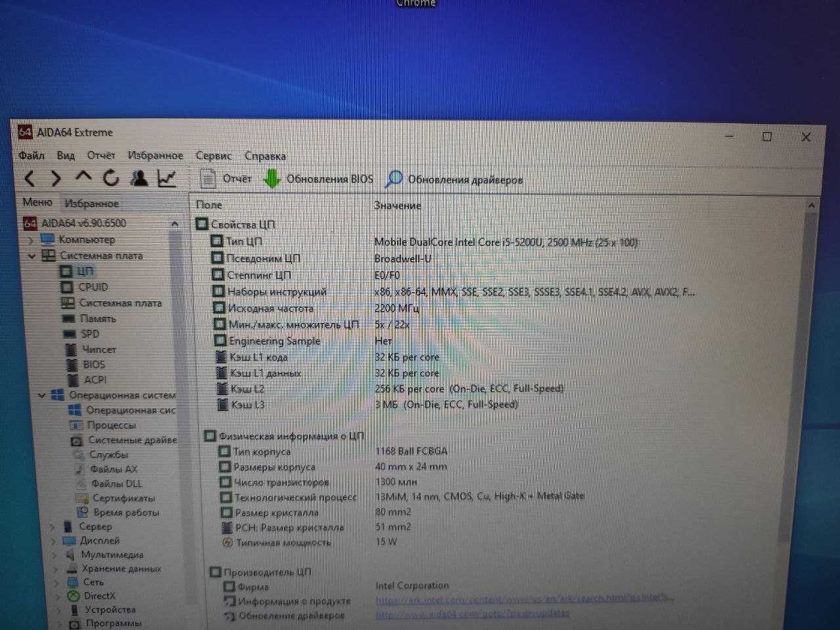Select Время работы in the tree
Viewport: 840px width, 630px height.
coord(118,513)
